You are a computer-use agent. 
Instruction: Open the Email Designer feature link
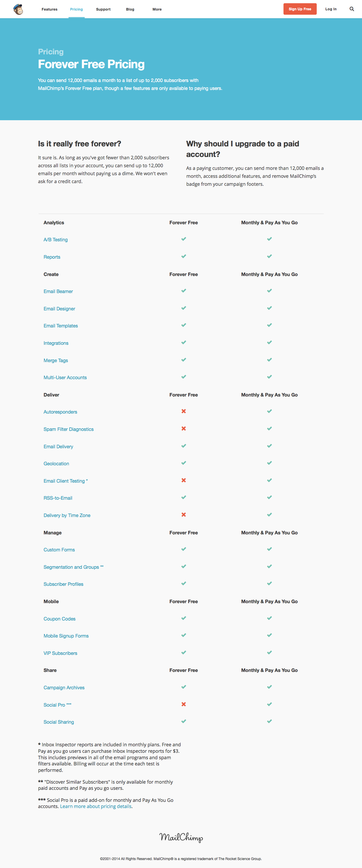(59, 309)
